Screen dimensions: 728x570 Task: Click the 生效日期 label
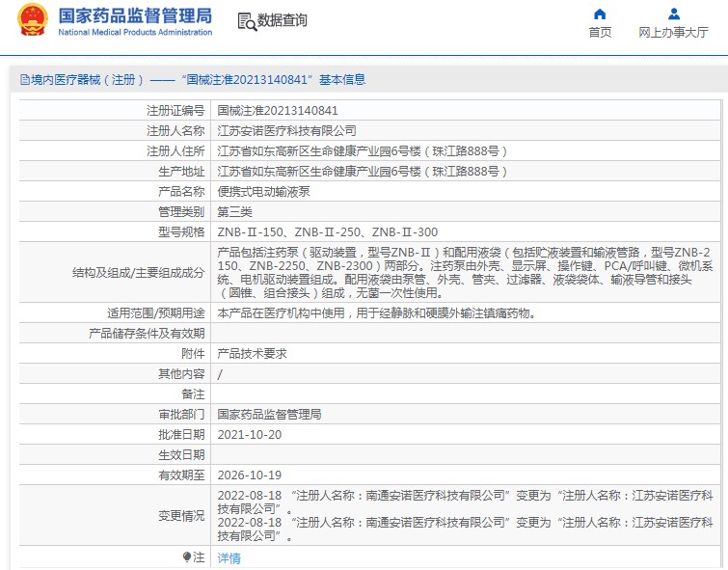(181, 455)
